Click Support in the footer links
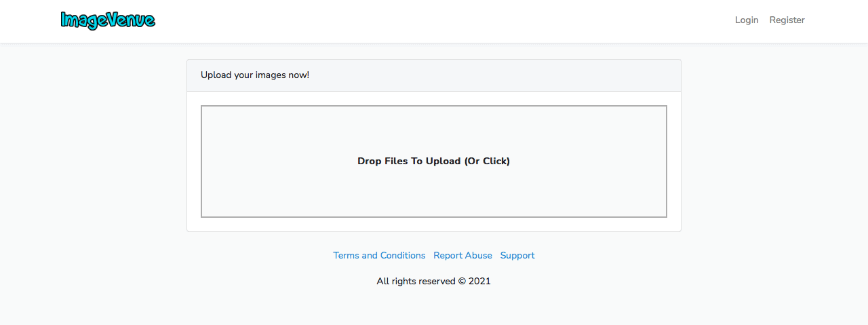The height and width of the screenshot is (325, 868). click(x=517, y=256)
